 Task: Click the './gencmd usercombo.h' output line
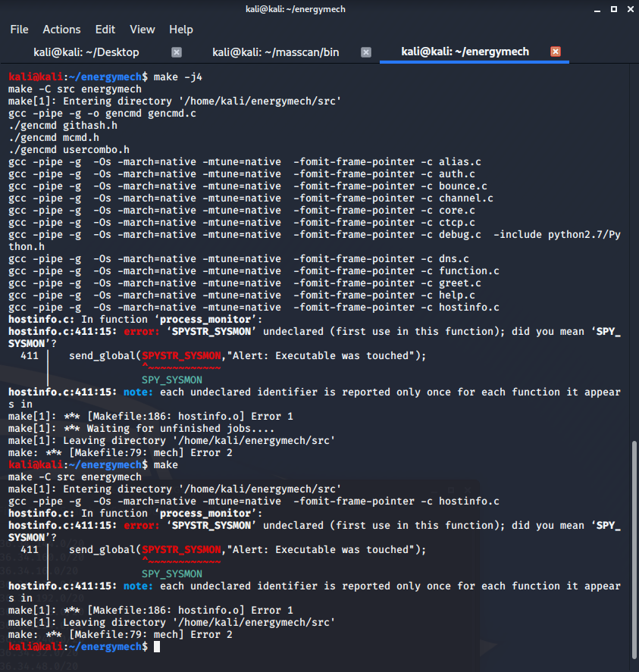69,149
